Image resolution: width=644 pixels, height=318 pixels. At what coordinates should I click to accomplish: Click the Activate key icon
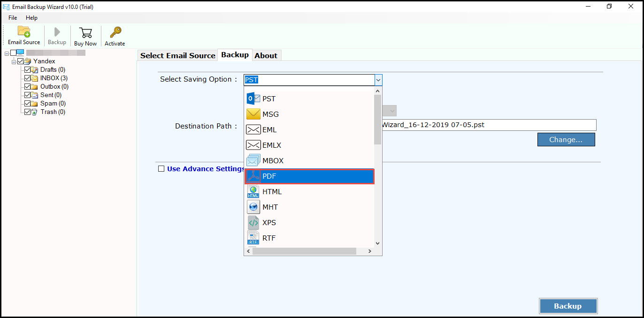[115, 32]
